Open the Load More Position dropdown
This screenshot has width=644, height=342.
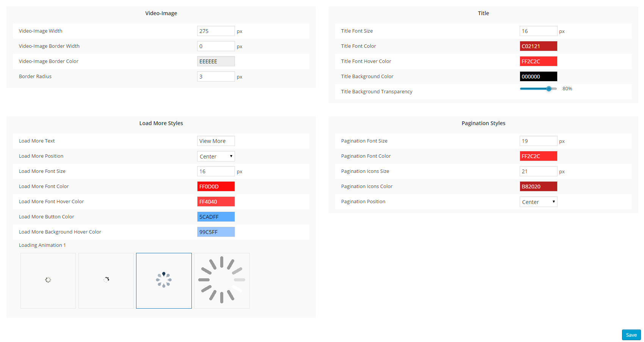point(216,156)
